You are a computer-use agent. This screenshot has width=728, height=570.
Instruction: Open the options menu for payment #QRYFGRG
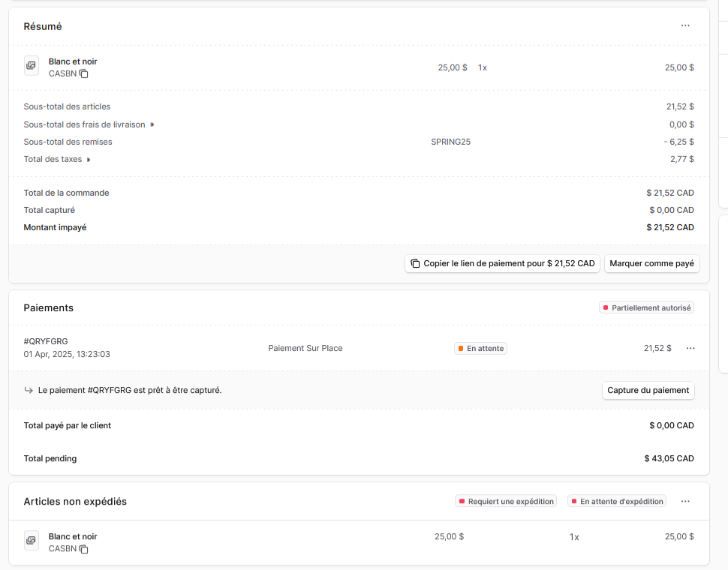[690, 348]
